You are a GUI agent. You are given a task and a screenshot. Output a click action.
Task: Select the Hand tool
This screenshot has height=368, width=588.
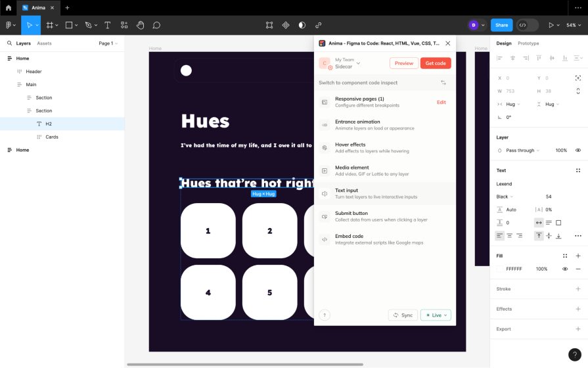click(140, 25)
